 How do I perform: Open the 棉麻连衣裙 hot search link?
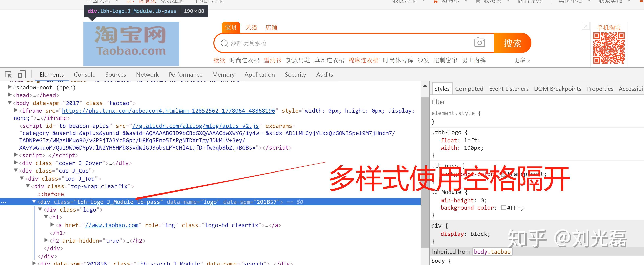364,60
